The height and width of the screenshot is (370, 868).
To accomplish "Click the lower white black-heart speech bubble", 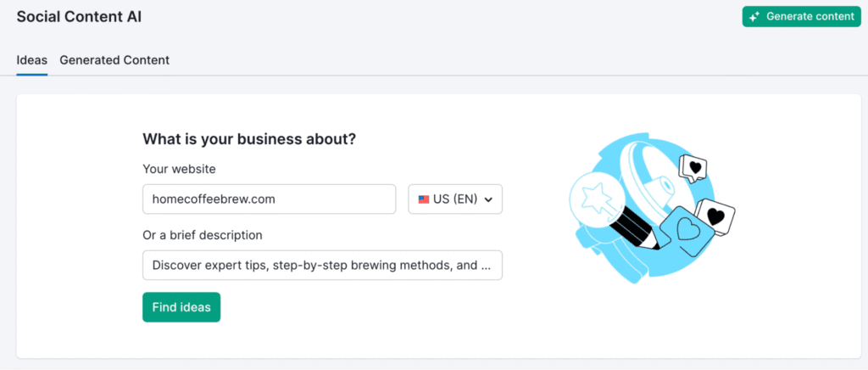I will coord(715,216).
